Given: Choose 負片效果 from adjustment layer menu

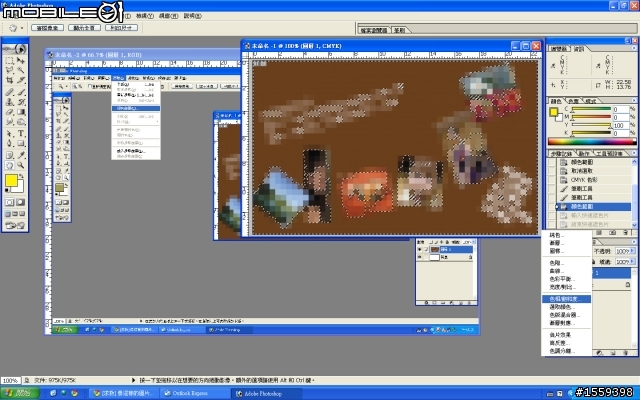Looking at the screenshot, I should point(567,335).
